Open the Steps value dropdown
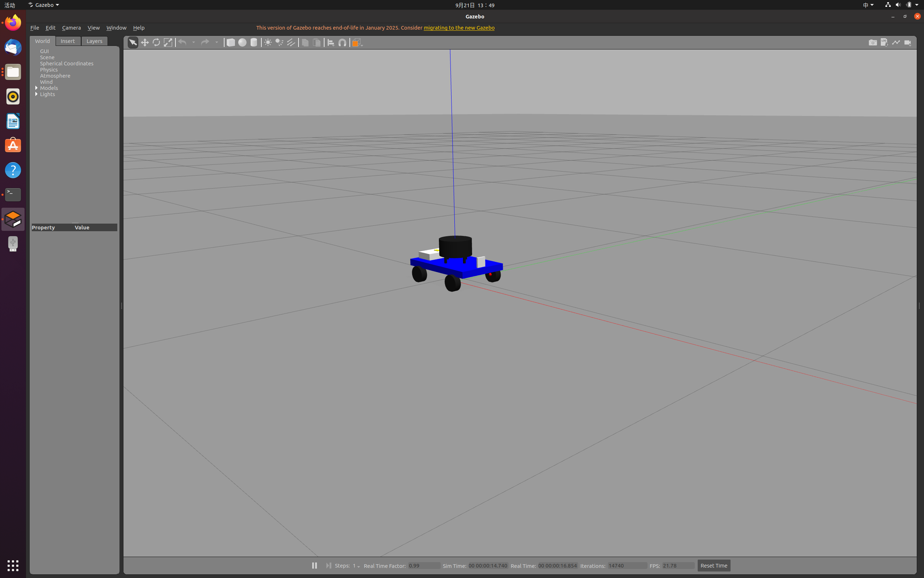Viewport: 924px width, 578px height. (x=356, y=566)
